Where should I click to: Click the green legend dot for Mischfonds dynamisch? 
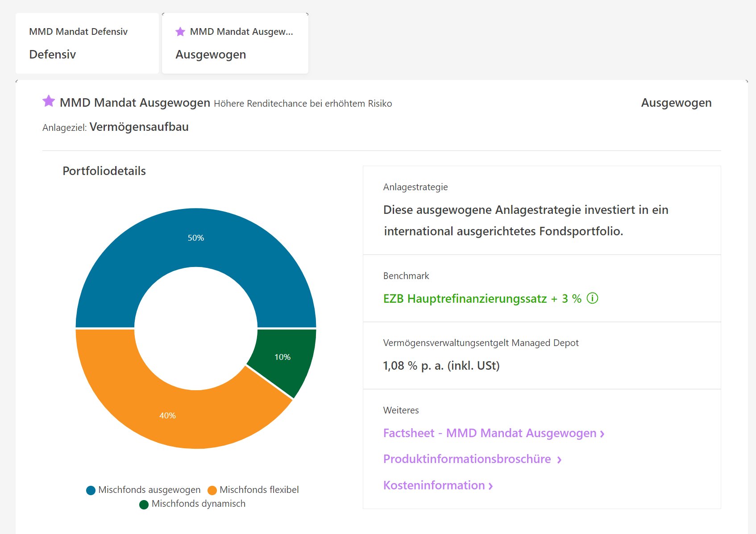click(144, 504)
